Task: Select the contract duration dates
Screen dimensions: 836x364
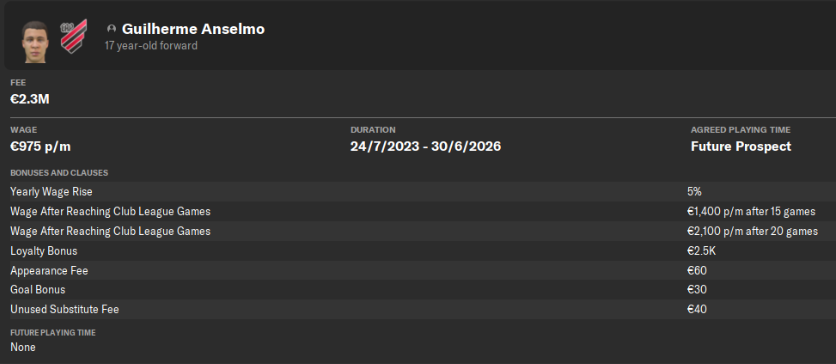Action: [x=425, y=147]
